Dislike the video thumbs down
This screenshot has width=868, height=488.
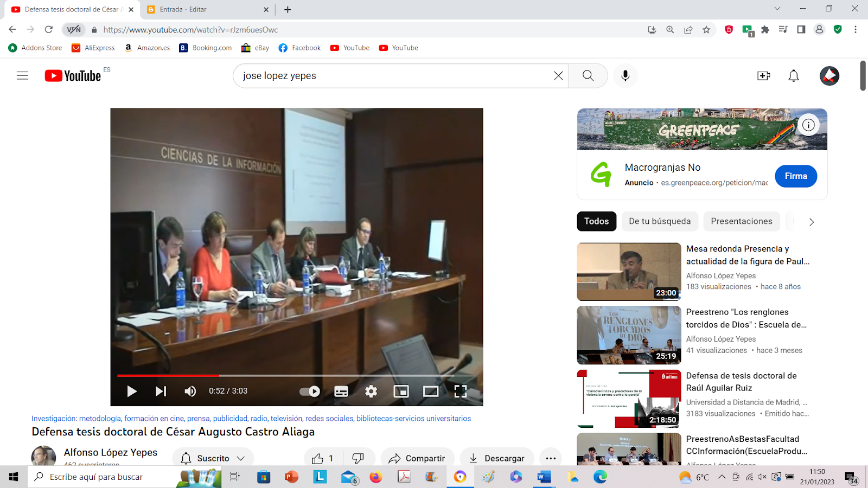point(358,458)
